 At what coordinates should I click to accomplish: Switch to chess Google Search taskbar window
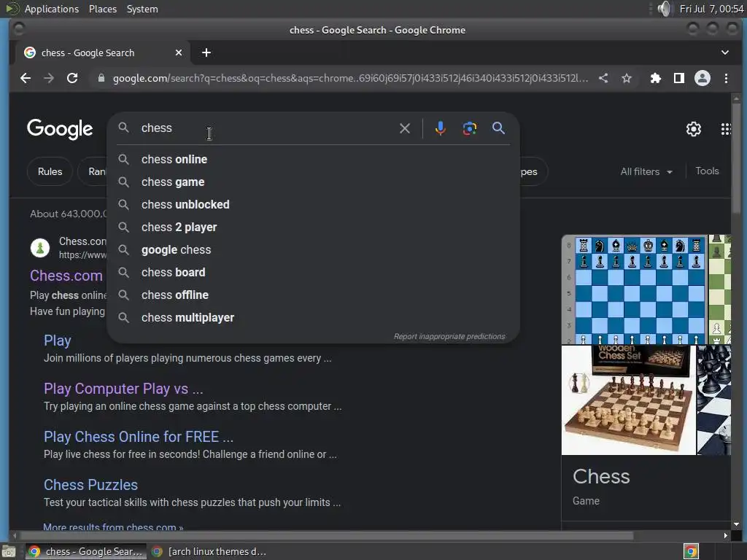86,551
